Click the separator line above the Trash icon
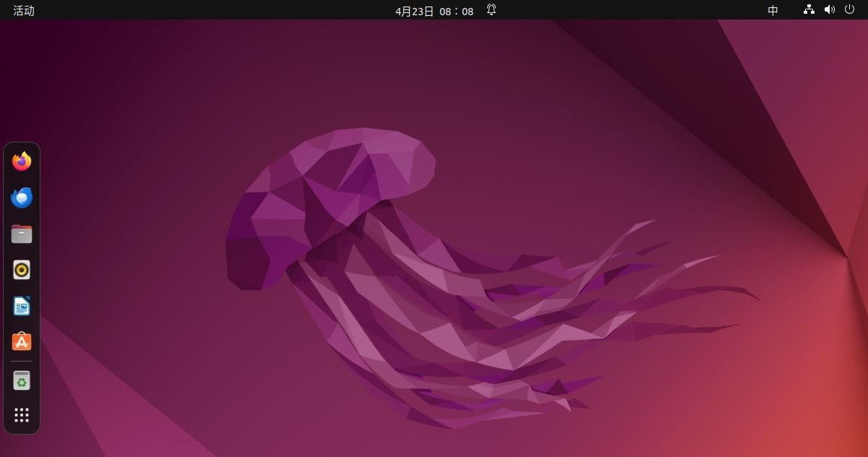 click(x=22, y=361)
